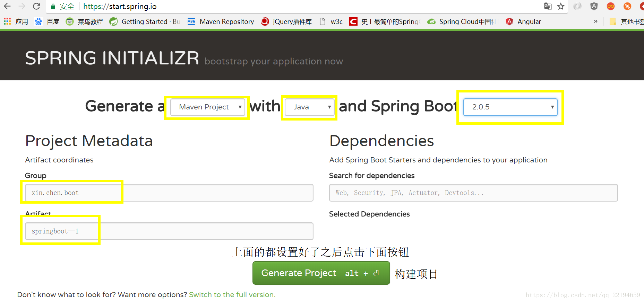Click the address bar URL start.spring.io
Screen dimensions: 644x302
point(120,6)
